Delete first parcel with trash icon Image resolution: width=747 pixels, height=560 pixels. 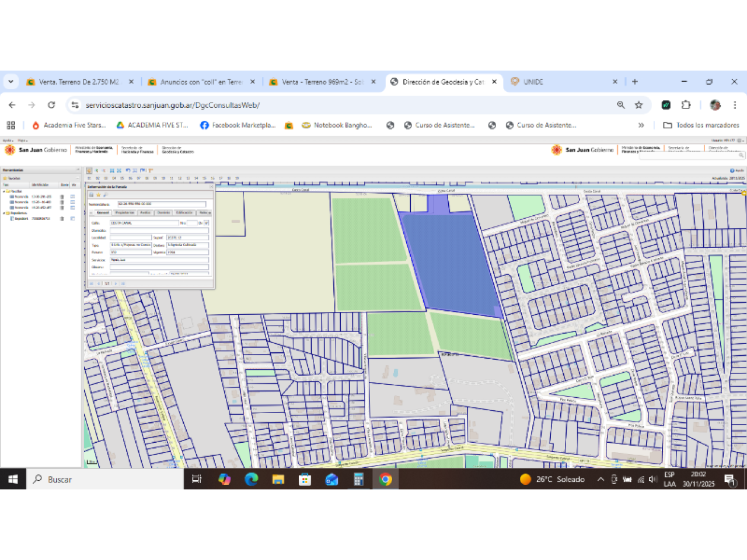pos(62,197)
